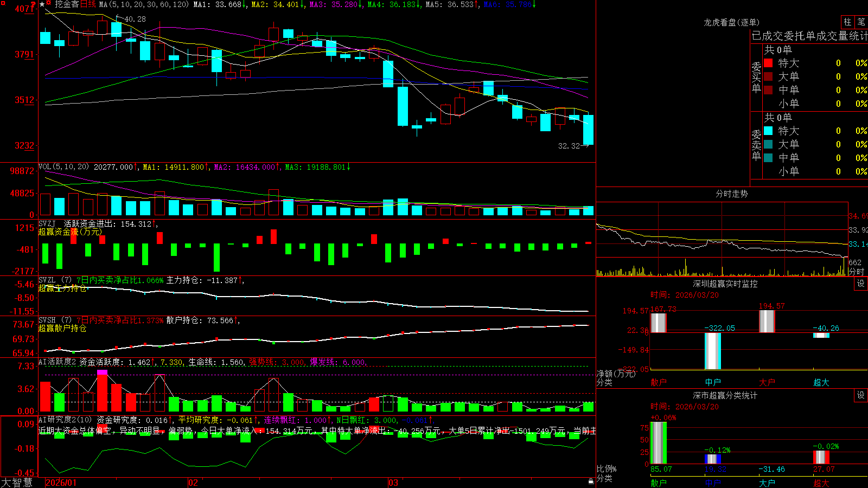Click the 超赢主力持仓 label

pyautogui.click(x=62, y=288)
